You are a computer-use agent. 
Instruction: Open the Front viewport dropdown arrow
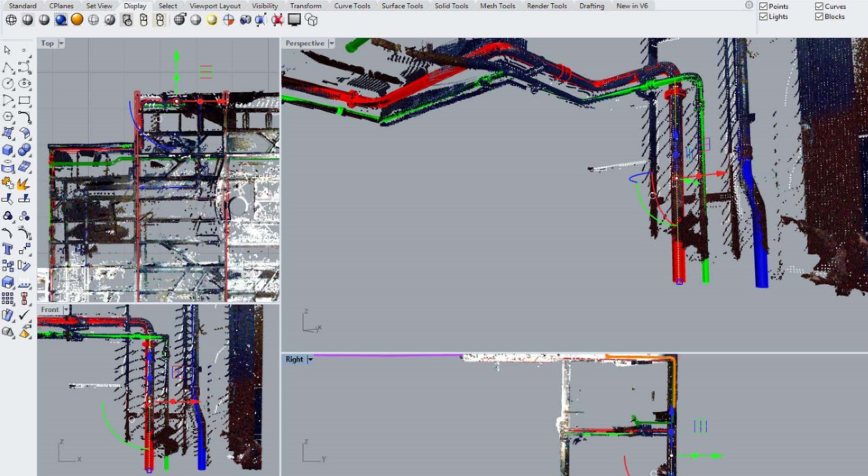(x=66, y=309)
